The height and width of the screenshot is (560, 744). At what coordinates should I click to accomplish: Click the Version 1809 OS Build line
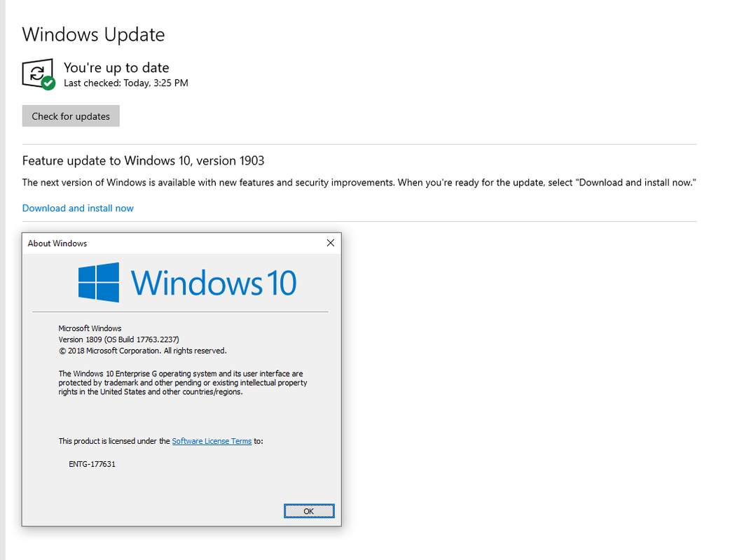coord(118,339)
